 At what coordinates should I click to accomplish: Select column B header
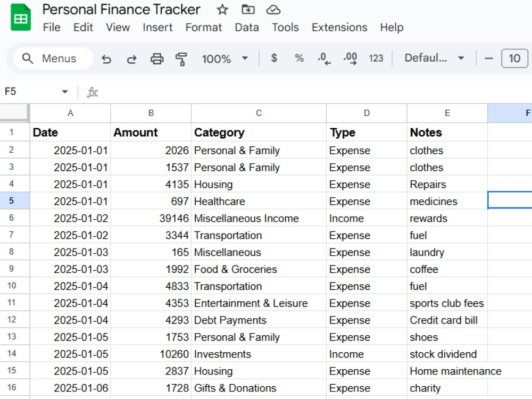pyautogui.click(x=151, y=113)
